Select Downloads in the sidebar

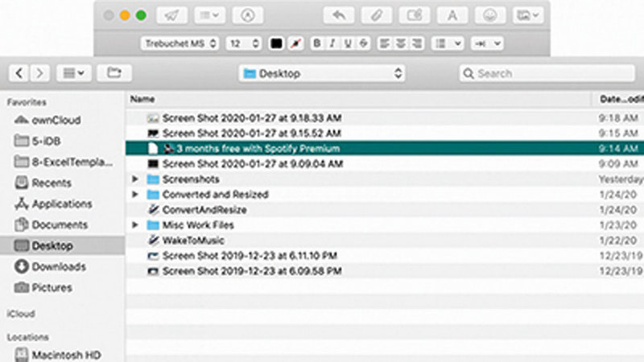point(57,266)
